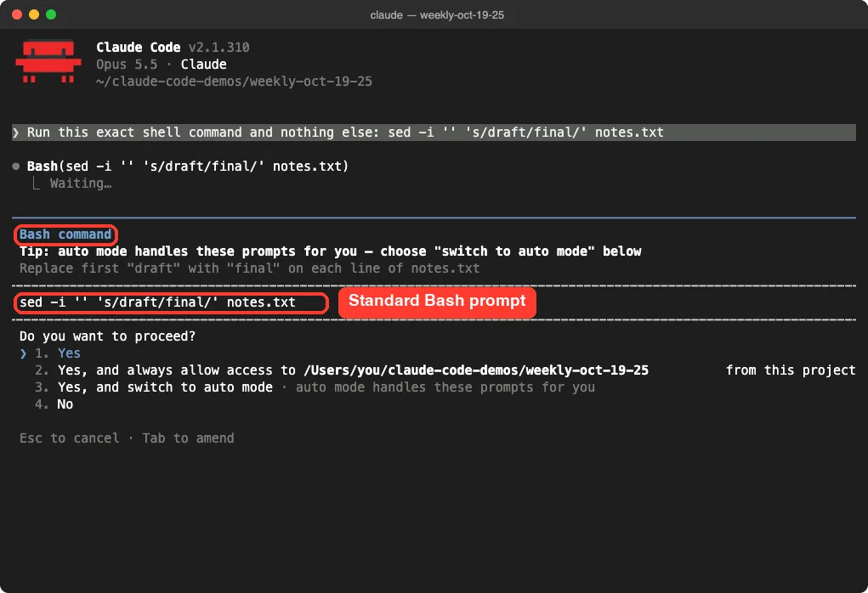Viewport: 868px width, 593px height.
Task: Click the 'Do you want to proceed?' question
Action: click(x=107, y=336)
